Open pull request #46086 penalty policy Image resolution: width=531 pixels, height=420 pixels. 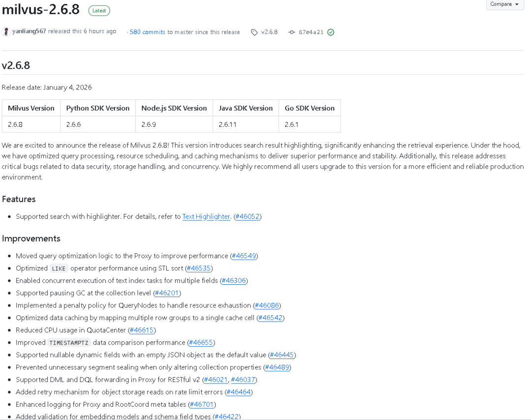point(267,305)
